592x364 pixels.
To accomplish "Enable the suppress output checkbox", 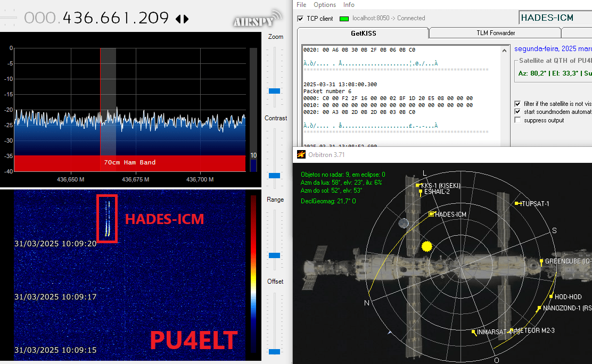I will click(518, 120).
